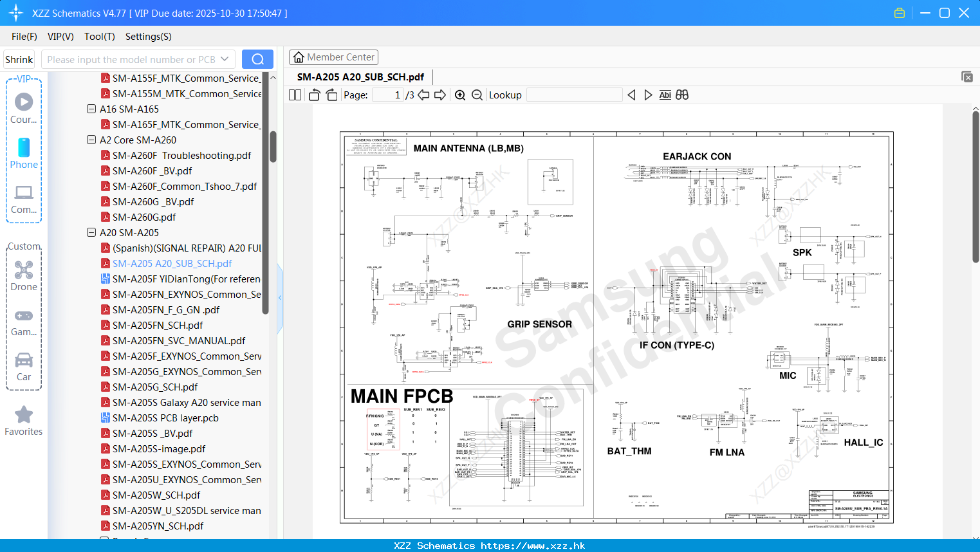980x552 pixels.
Task: Open the Settings(S) menu
Action: pos(149,37)
